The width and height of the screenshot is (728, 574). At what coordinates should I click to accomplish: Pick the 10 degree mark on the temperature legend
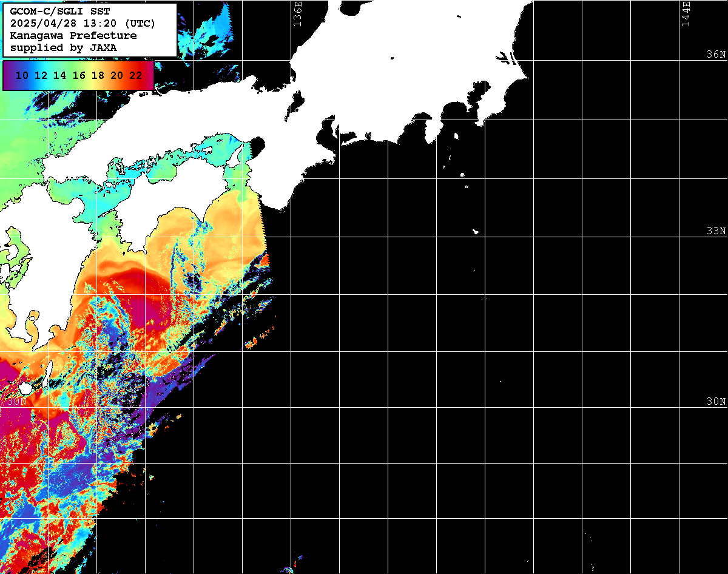click(22, 75)
